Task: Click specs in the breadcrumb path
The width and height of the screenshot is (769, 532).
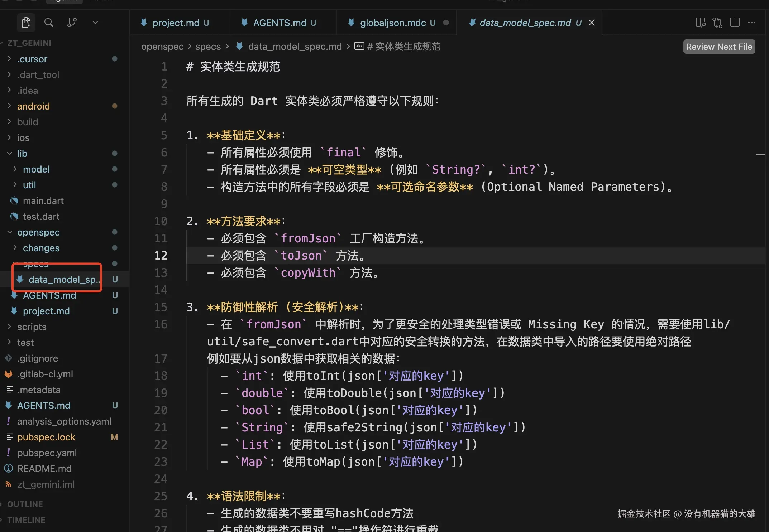Action: pos(208,47)
